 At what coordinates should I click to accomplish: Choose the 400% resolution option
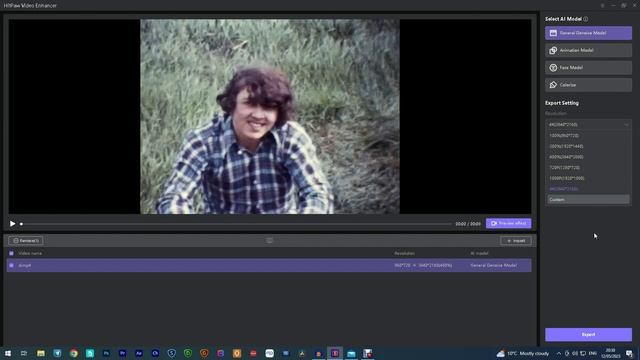(588, 157)
